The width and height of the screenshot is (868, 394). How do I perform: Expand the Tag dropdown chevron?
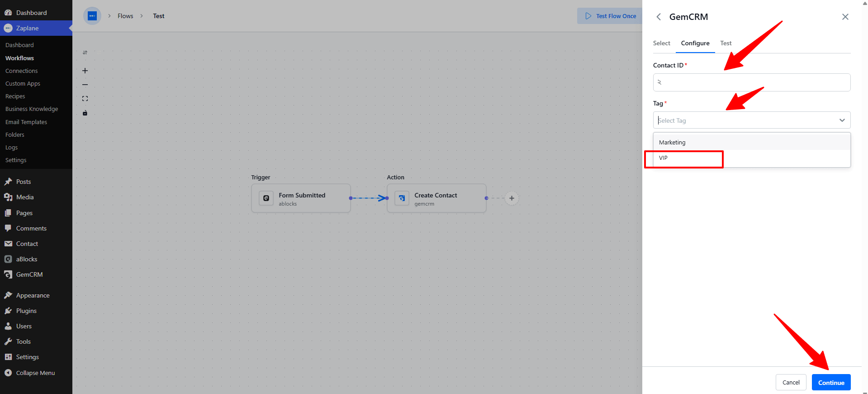[x=842, y=120]
